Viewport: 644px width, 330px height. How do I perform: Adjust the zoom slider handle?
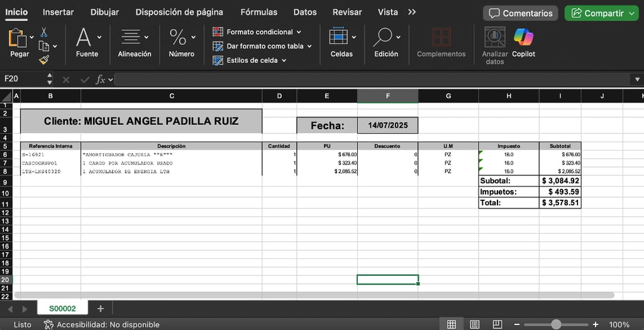click(x=556, y=325)
